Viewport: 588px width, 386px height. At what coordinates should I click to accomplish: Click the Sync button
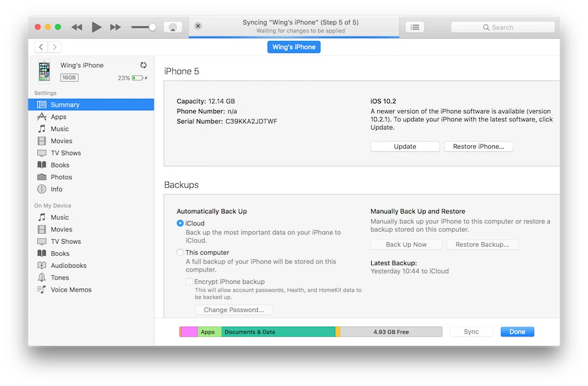pyautogui.click(x=471, y=332)
